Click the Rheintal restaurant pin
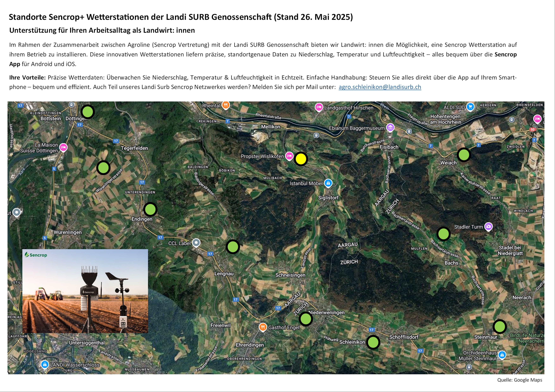 (x=226, y=105)
